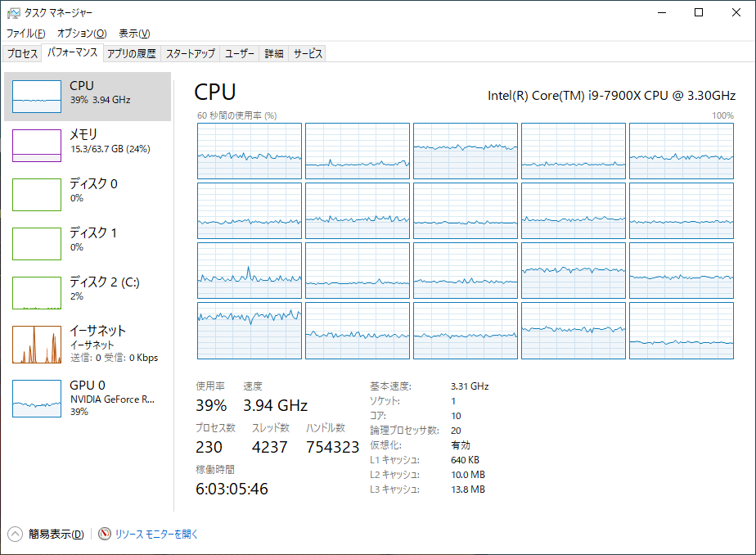The width and height of the screenshot is (756, 555).
Task: Open the ファイル(F) menu
Action: pos(26,34)
